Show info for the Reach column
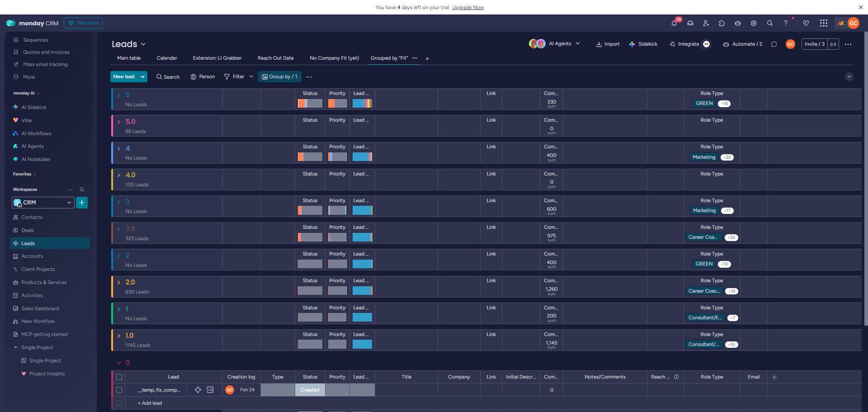868x412 pixels. click(676, 377)
